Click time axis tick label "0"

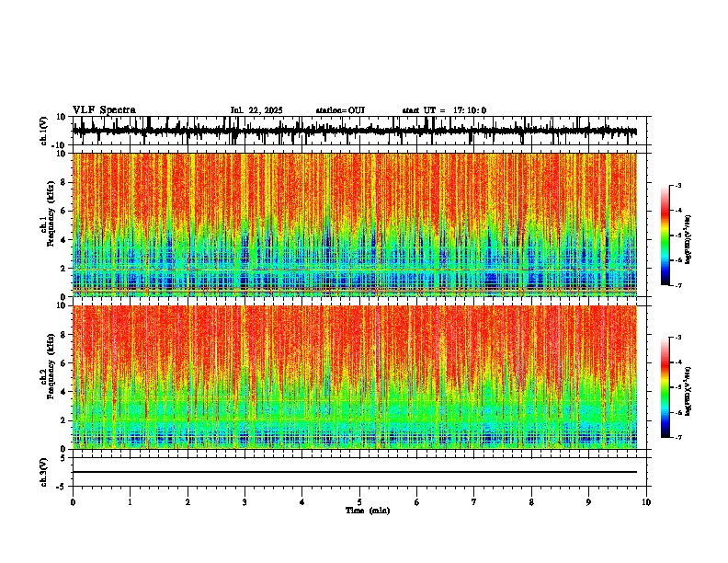(x=73, y=502)
